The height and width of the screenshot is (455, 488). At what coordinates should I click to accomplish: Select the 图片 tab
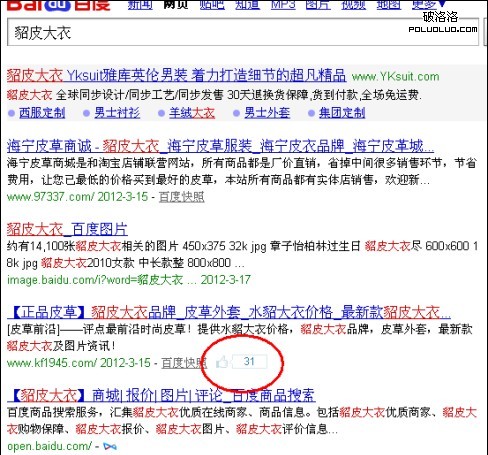tap(318, 4)
